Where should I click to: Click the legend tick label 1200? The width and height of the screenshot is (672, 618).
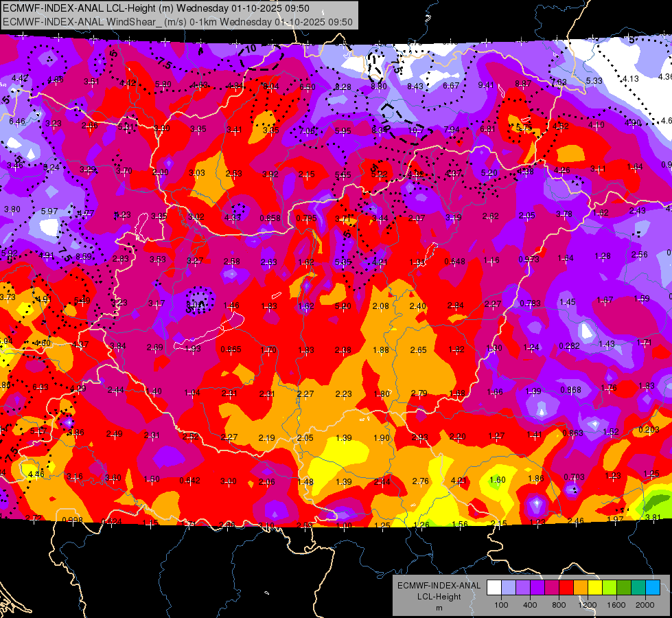point(587,605)
